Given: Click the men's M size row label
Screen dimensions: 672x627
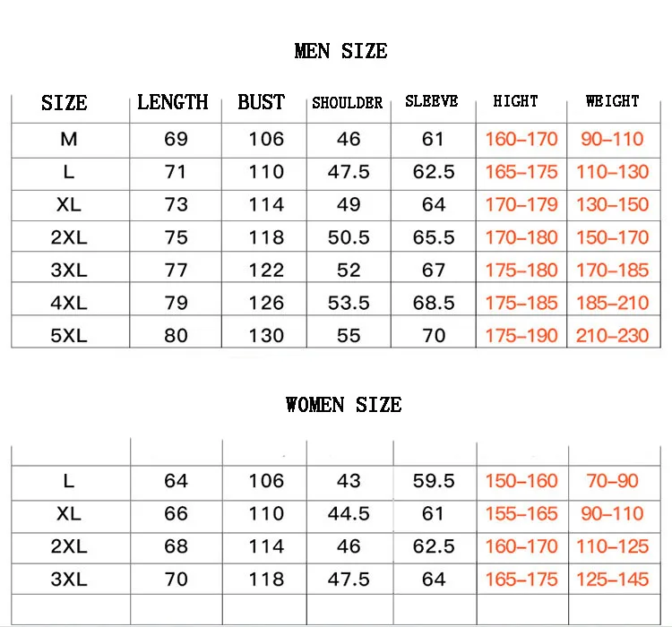Looking at the screenshot, I should (69, 139).
